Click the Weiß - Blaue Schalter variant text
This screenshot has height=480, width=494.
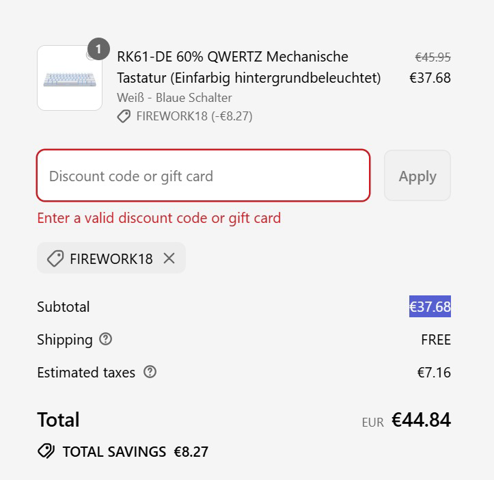(174, 98)
